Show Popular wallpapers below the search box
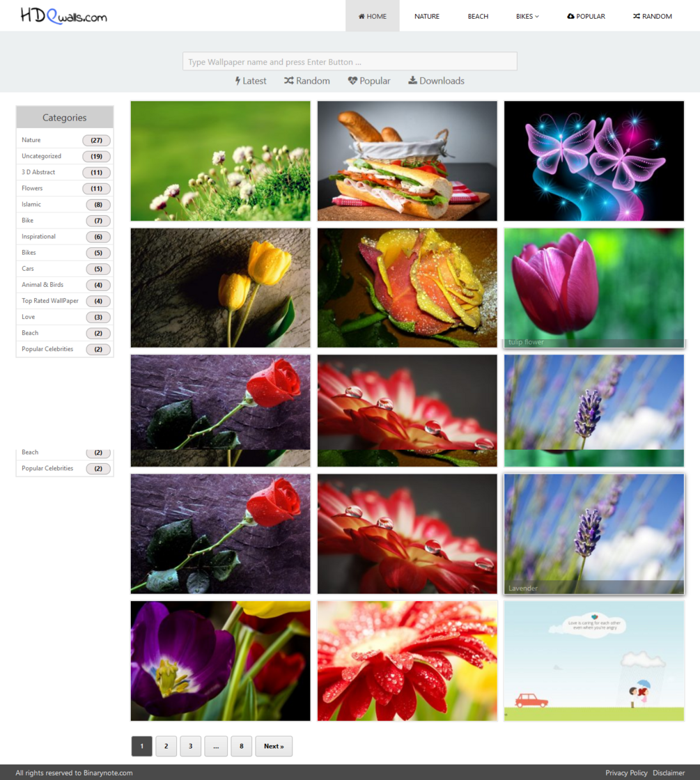700x780 pixels. coord(369,81)
